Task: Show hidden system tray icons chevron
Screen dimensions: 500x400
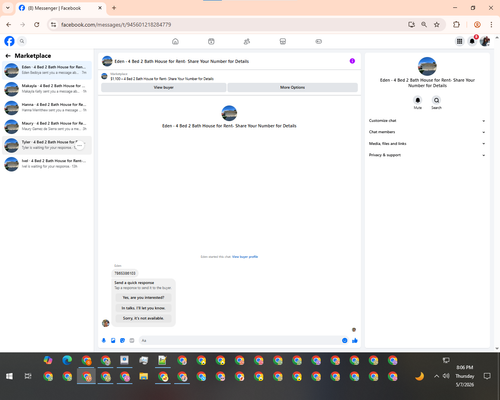Action: (x=436, y=376)
